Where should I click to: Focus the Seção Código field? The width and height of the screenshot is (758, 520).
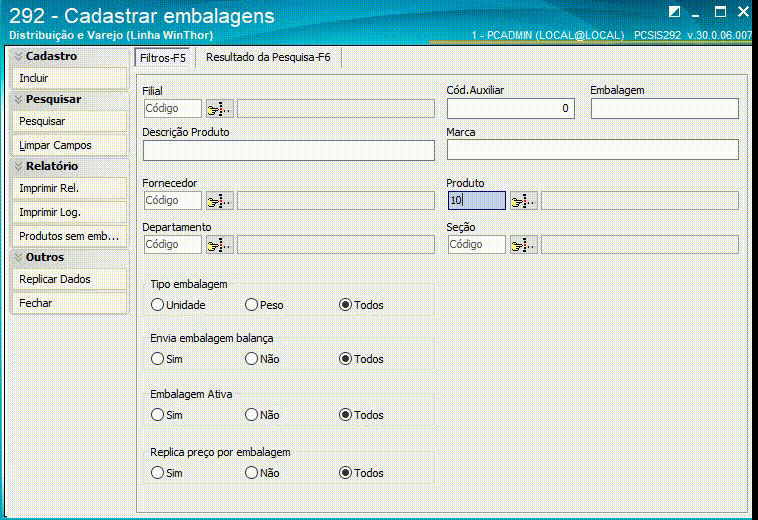tap(477, 245)
